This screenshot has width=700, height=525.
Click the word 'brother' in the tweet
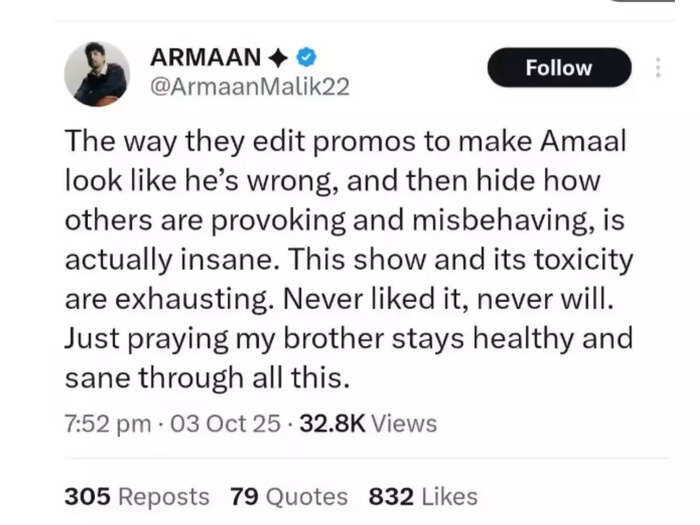[333, 338]
